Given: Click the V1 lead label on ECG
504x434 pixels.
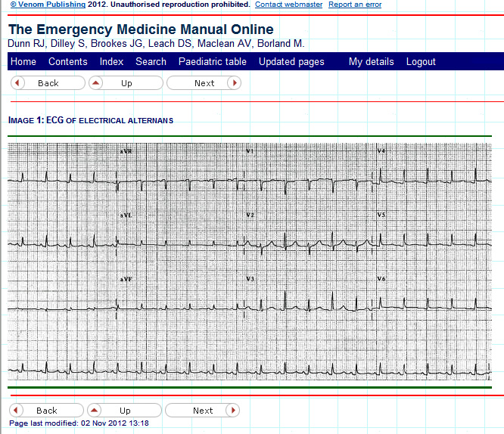Looking at the screenshot, I should [250, 151].
